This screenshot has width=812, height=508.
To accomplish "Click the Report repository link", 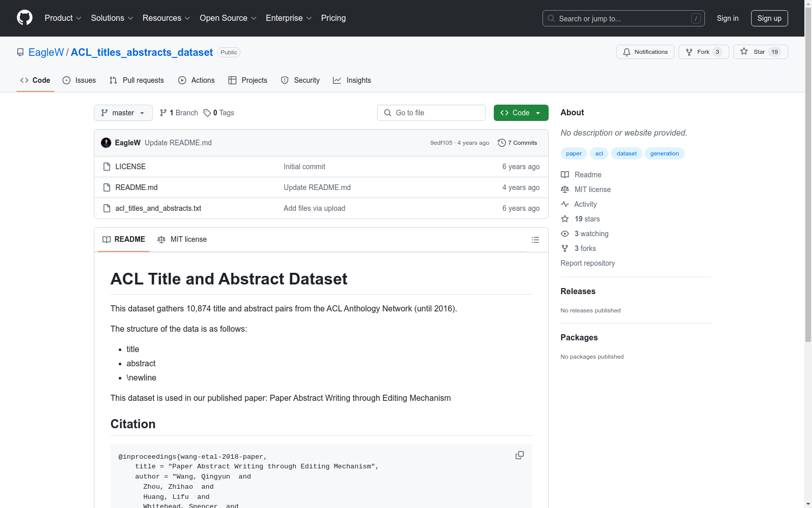I will coord(588,263).
